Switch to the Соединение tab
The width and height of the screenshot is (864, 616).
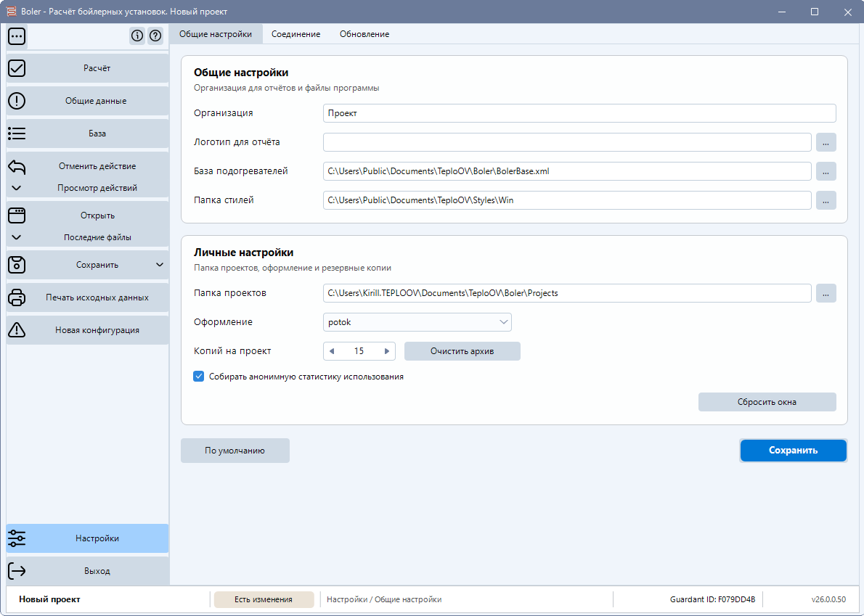[296, 34]
